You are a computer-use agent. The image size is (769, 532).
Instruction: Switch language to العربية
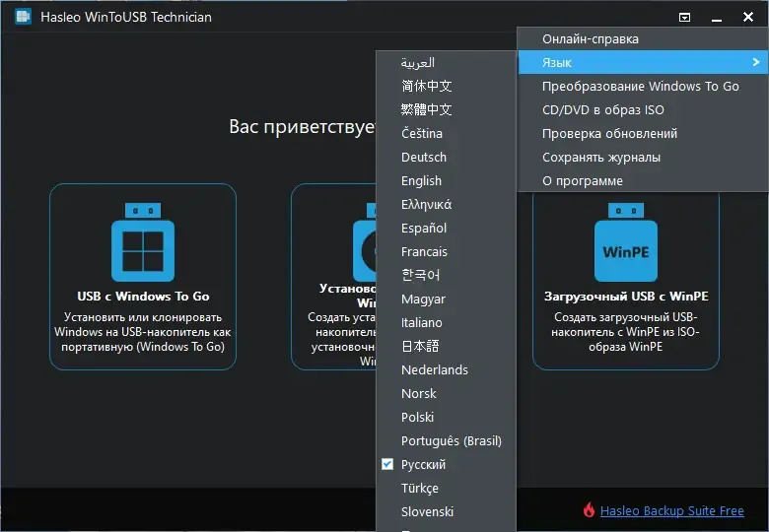tap(446, 62)
